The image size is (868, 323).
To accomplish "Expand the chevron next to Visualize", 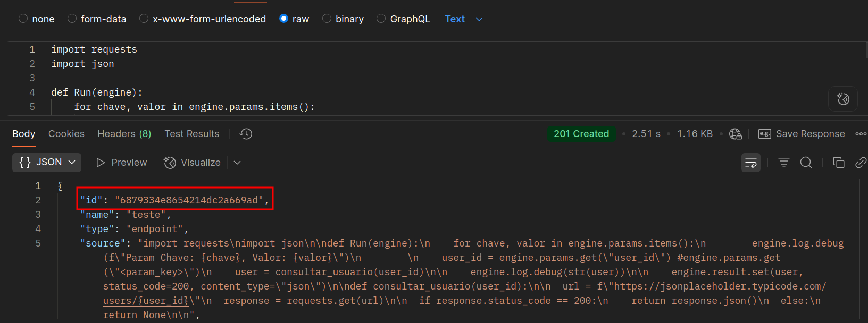I will tap(237, 163).
